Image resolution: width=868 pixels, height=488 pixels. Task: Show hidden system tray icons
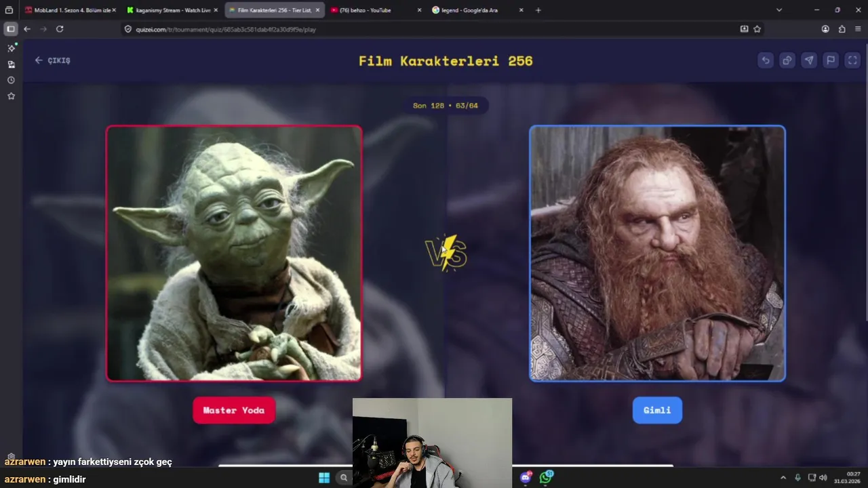click(x=783, y=478)
